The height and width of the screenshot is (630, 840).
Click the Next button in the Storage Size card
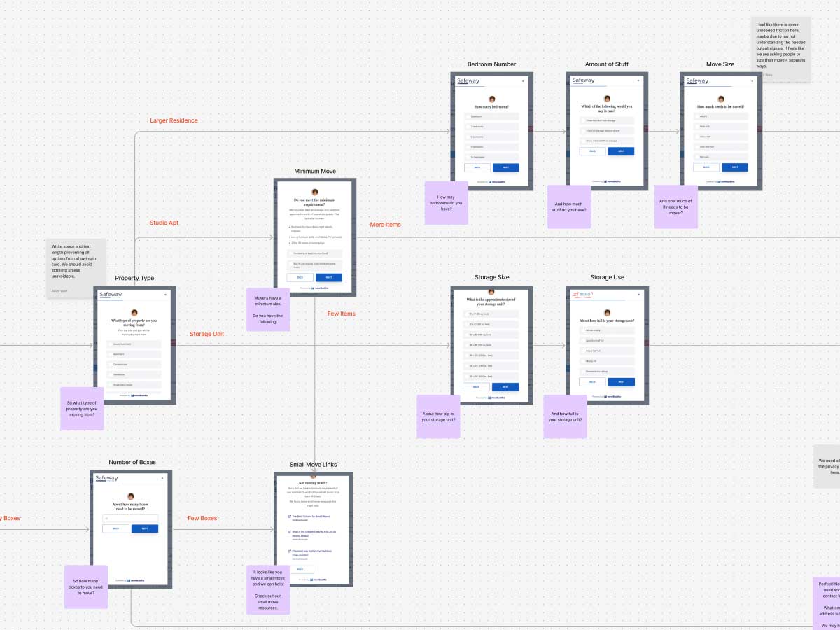pos(505,387)
